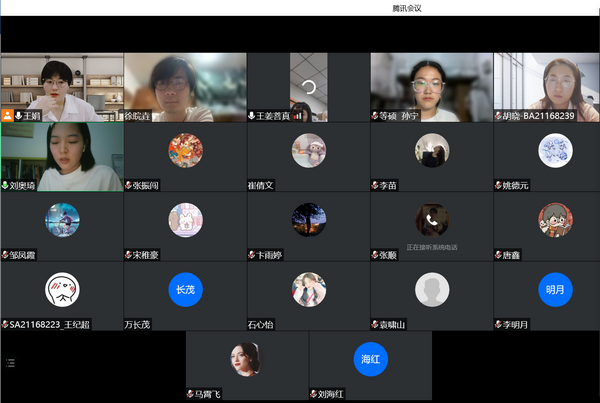Screen dimensions: 600x403
Task: Click the loading spinner in 王姜吾真's tile
Action: [x=308, y=87]
